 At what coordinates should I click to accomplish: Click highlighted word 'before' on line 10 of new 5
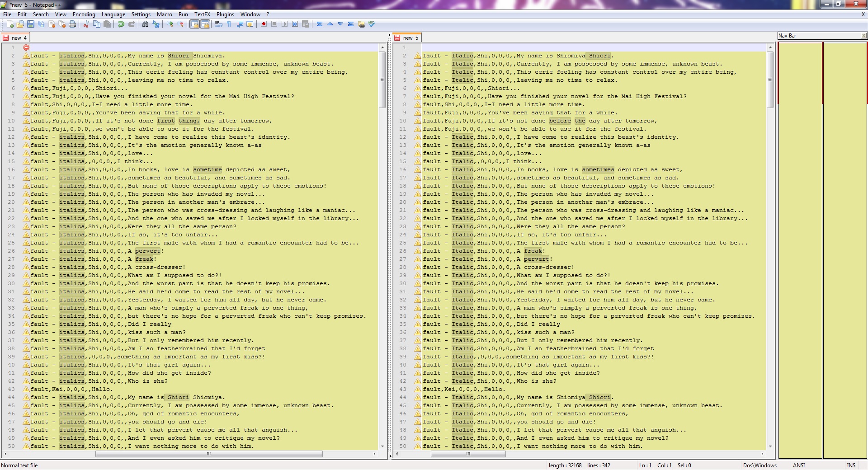pyautogui.click(x=560, y=121)
